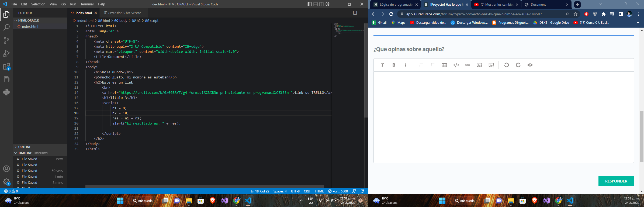The image size is (644, 207).
Task: Click heading T icon in forum editor
Action: pos(382,65)
